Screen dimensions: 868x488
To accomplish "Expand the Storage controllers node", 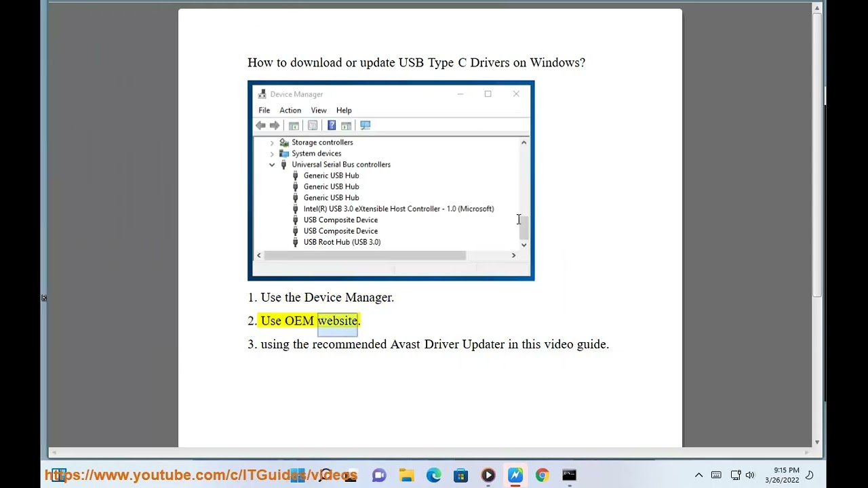I will point(272,142).
